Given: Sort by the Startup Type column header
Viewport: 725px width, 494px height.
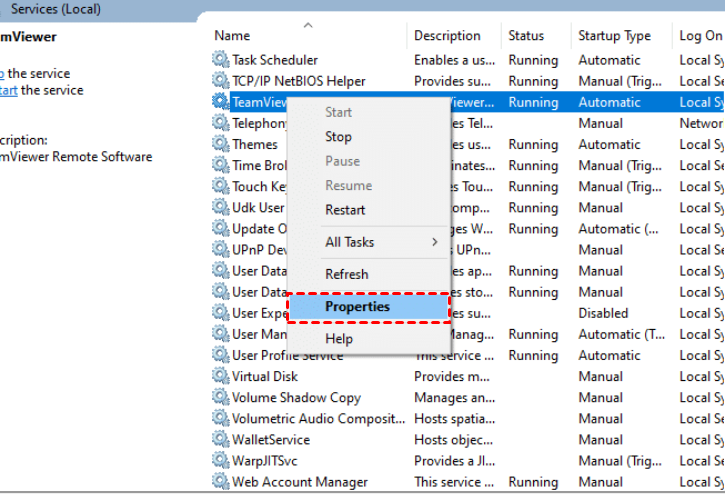Looking at the screenshot, I should tap(614, 36).
